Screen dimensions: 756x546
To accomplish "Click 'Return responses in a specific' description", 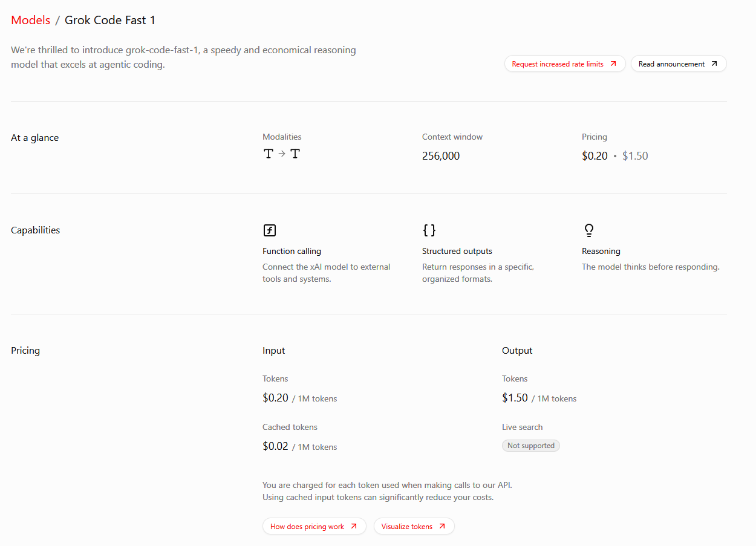I will (478, 273).
